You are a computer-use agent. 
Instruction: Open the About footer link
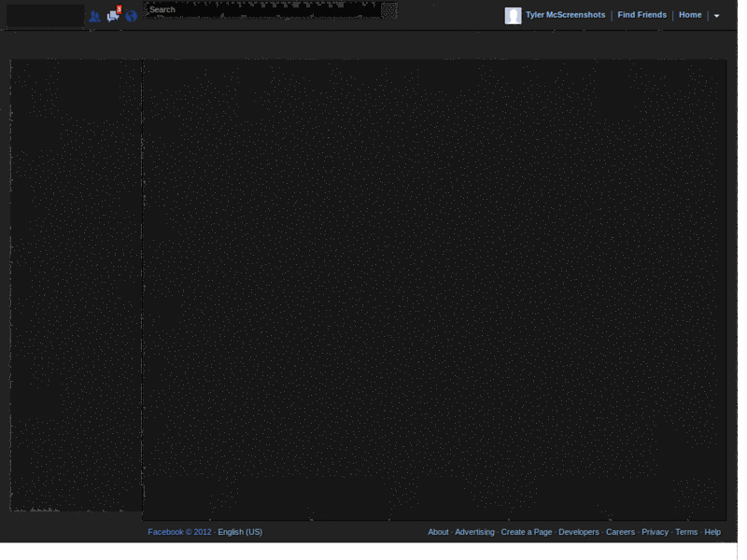[x=438, y=532]
